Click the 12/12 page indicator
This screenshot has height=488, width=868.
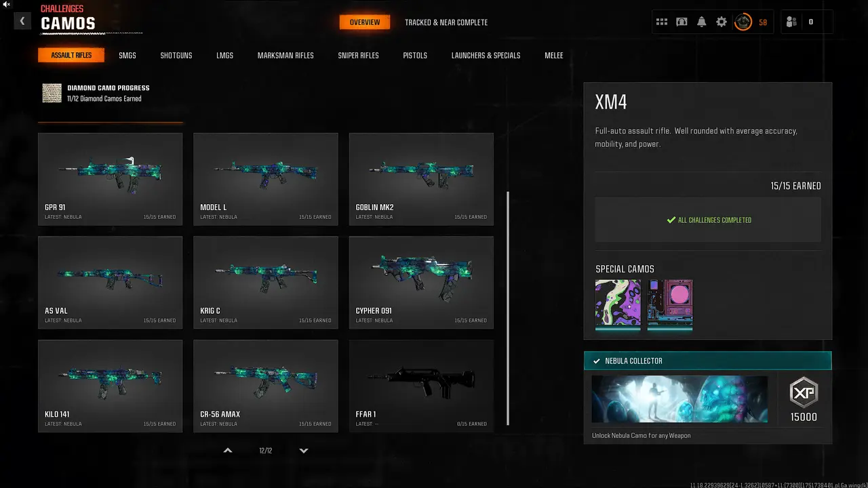tap(266, 451)
